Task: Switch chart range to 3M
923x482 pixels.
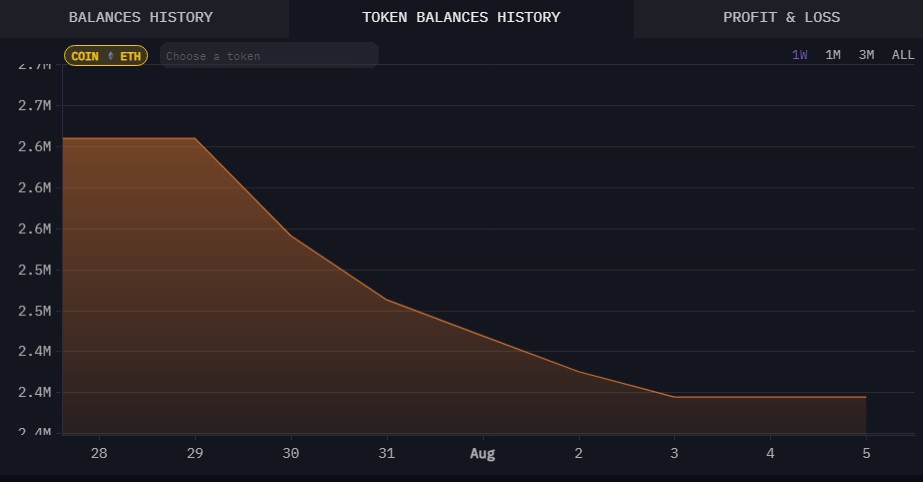Action: [866, 55]
